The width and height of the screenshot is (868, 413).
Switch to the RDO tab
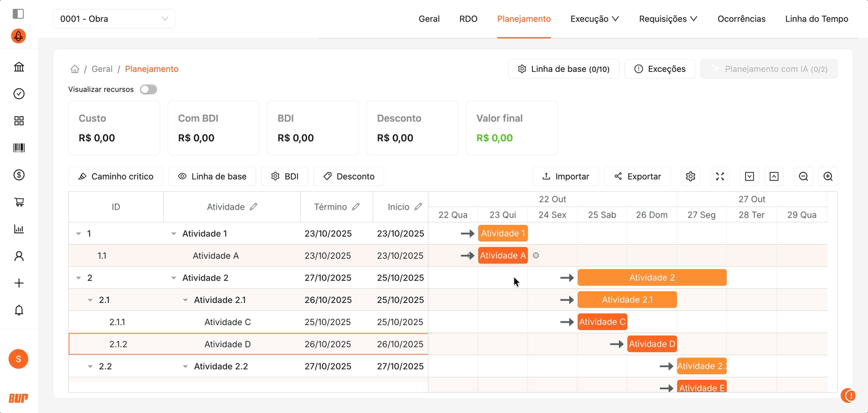[468, 19]
